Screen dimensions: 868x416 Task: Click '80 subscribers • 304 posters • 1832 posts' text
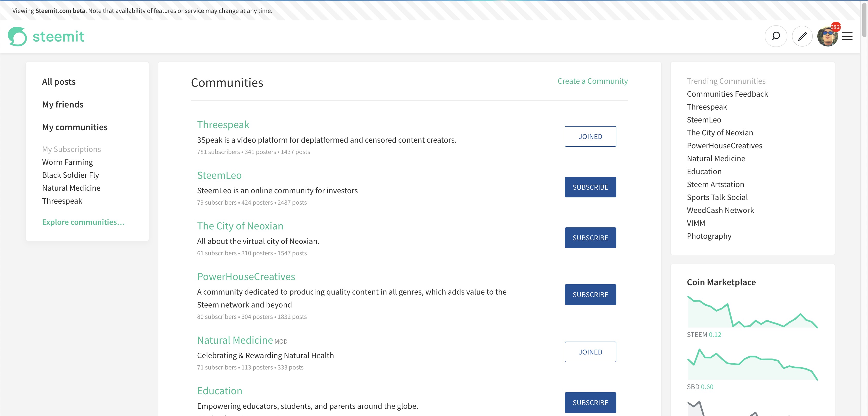click(252, 317)
